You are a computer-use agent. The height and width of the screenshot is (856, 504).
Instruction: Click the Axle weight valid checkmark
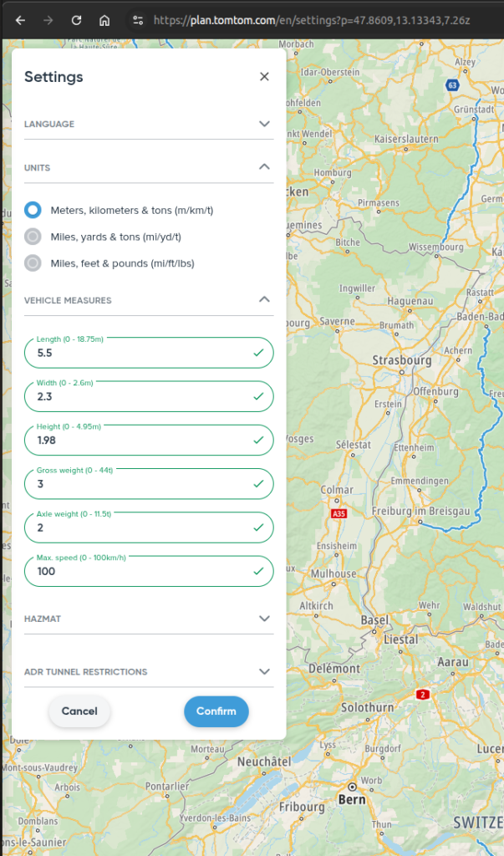[258, 527]
